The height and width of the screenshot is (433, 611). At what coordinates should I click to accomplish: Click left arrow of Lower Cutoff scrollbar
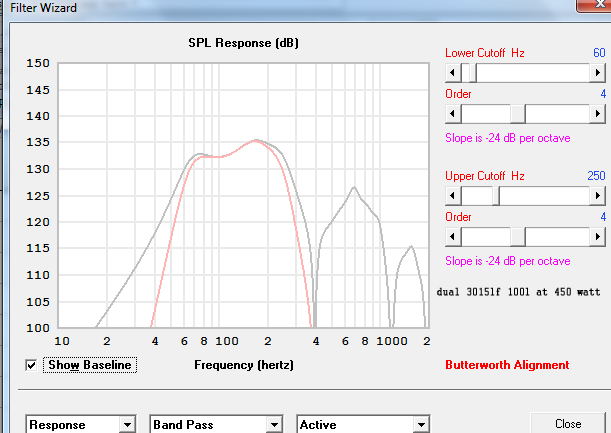[452, 73]
